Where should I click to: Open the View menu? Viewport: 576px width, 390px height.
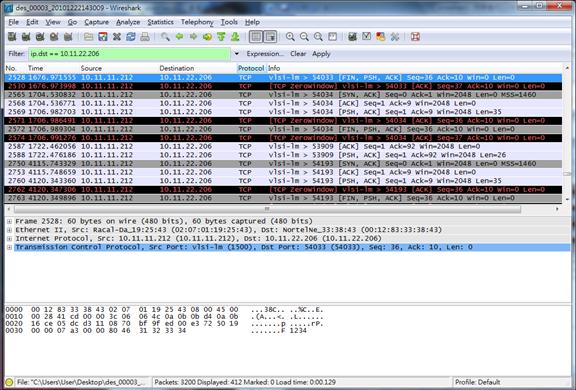[x=53, y=22]
